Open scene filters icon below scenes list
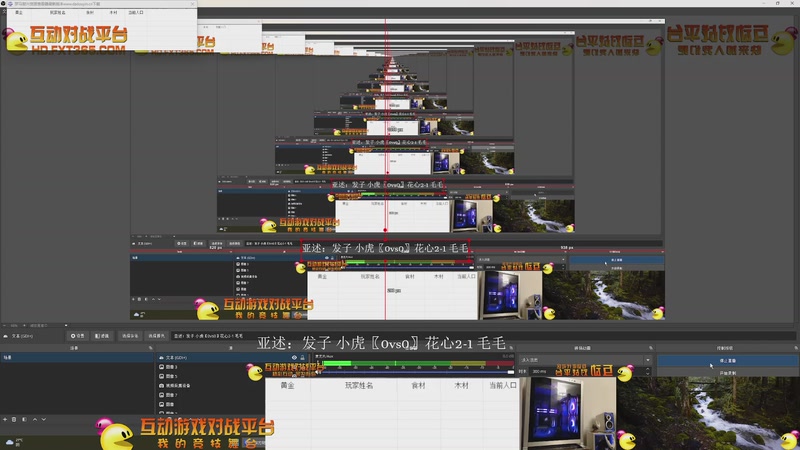 point(24,419)
